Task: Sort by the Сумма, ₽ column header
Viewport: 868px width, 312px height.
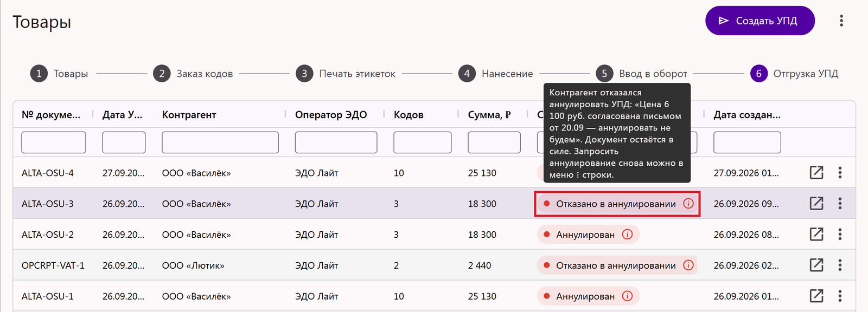Action: [x=489, y=115]
